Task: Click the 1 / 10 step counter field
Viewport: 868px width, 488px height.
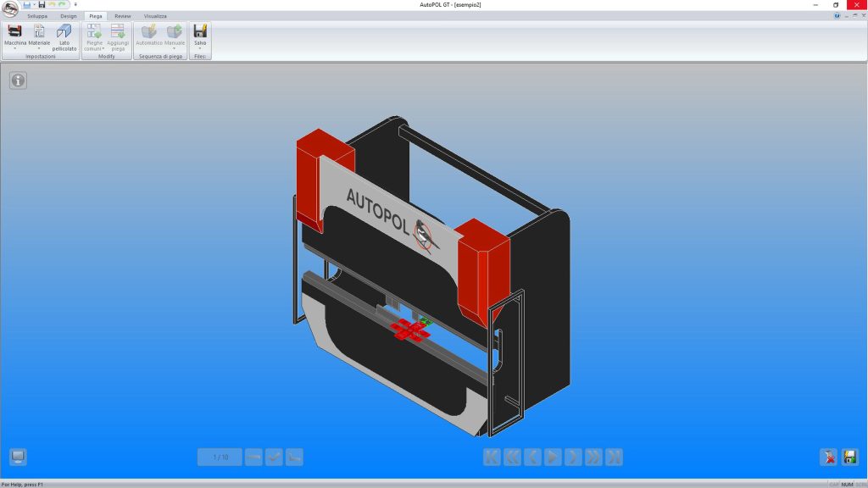Action: (220, 457)
